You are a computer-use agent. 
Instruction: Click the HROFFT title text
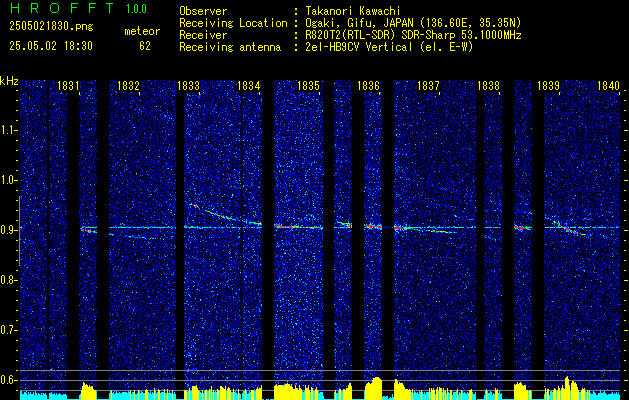point(62,8)
